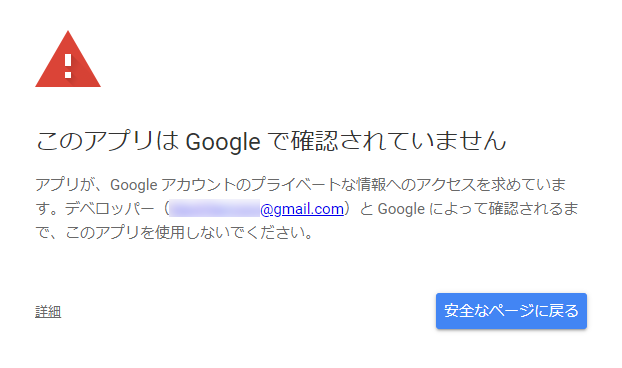
Task: Click 確認されていません in the heading
Action: (399, 140)
